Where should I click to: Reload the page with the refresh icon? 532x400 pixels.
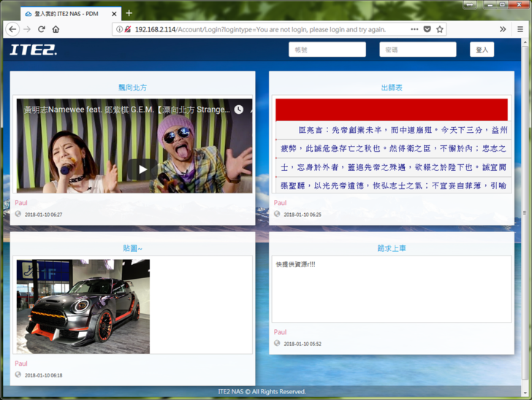(x=41, y=29)
